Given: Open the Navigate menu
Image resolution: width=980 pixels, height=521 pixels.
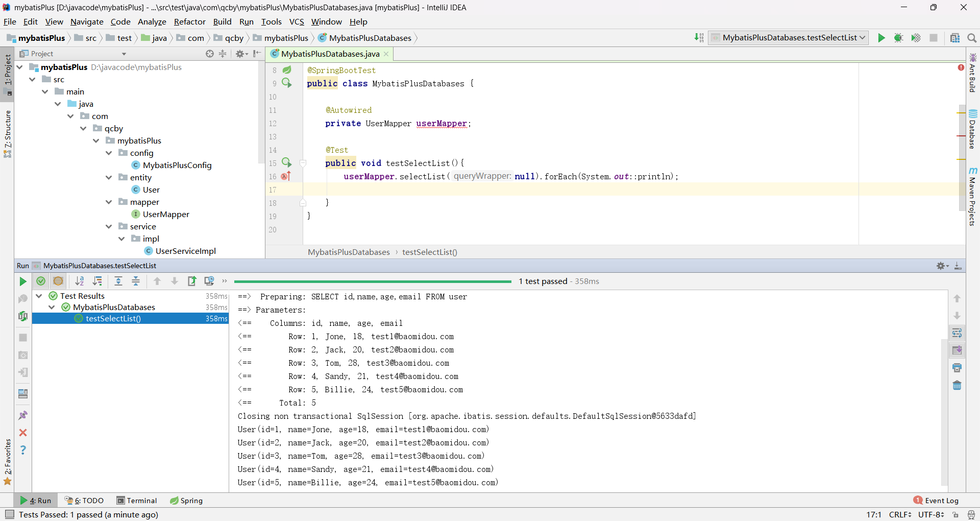Looking at the screenshot, I should (x=87, y=21).
